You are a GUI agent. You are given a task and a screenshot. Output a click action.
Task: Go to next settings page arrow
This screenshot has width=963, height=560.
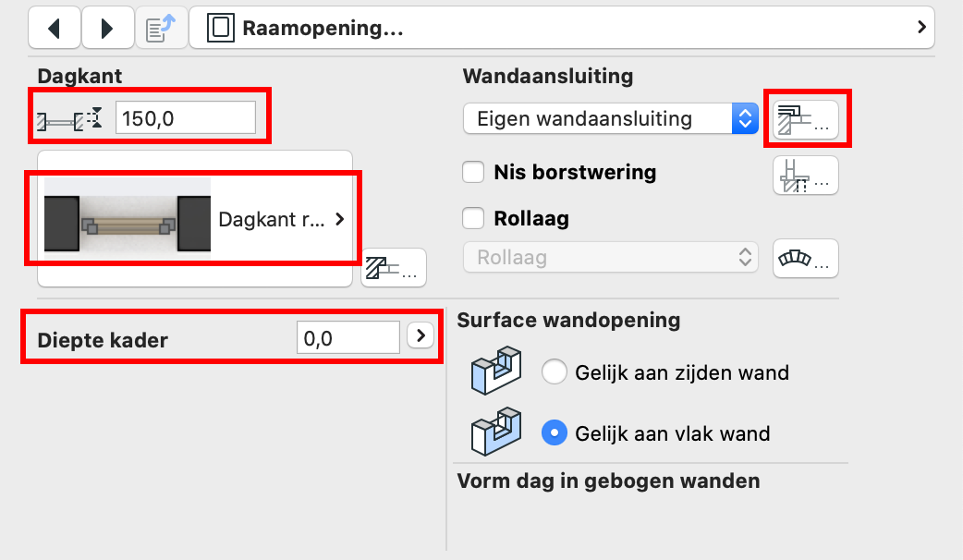coord(108,28)
